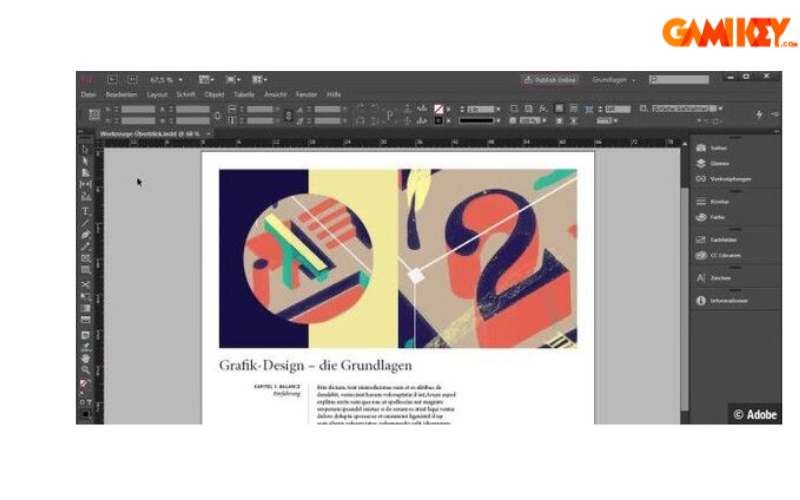Screen dimensions: 800x500
Task: Click the fill color swatch in control bar
Action: click(438, 108)
